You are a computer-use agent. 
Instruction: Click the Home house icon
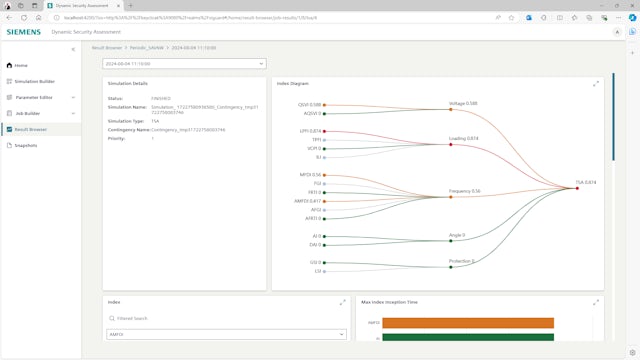[9, 65]
